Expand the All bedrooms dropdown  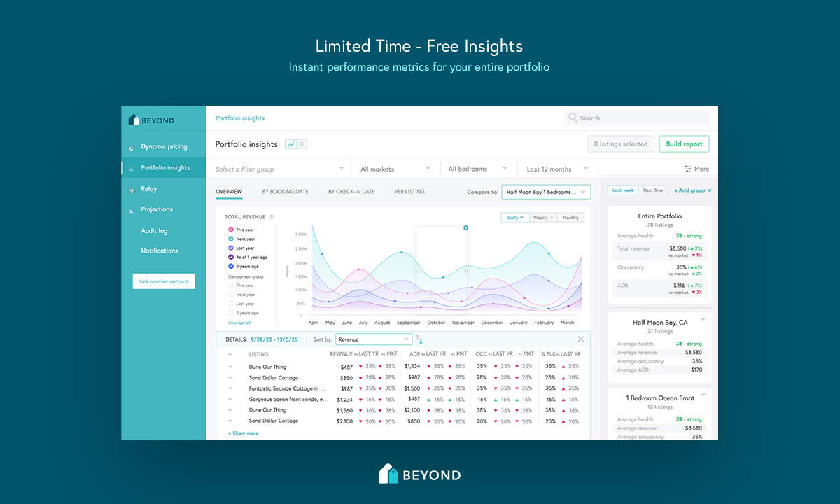click(x=478, y=169)
